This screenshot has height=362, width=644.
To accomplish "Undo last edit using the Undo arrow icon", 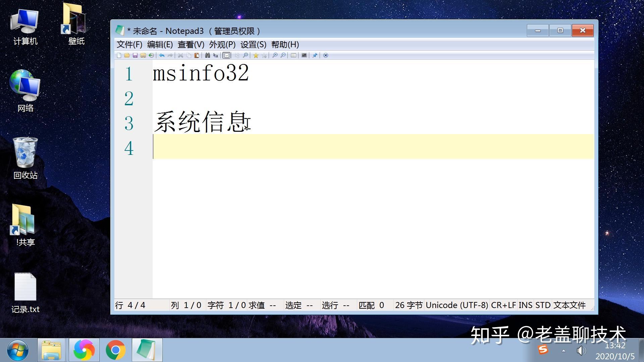I will pyautogui.click(x=162, y=55).
